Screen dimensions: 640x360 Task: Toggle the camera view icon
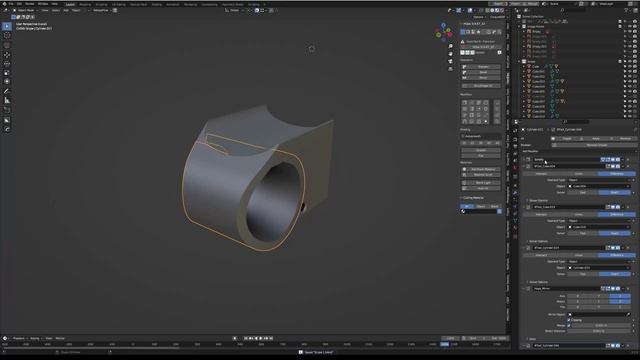450,61
